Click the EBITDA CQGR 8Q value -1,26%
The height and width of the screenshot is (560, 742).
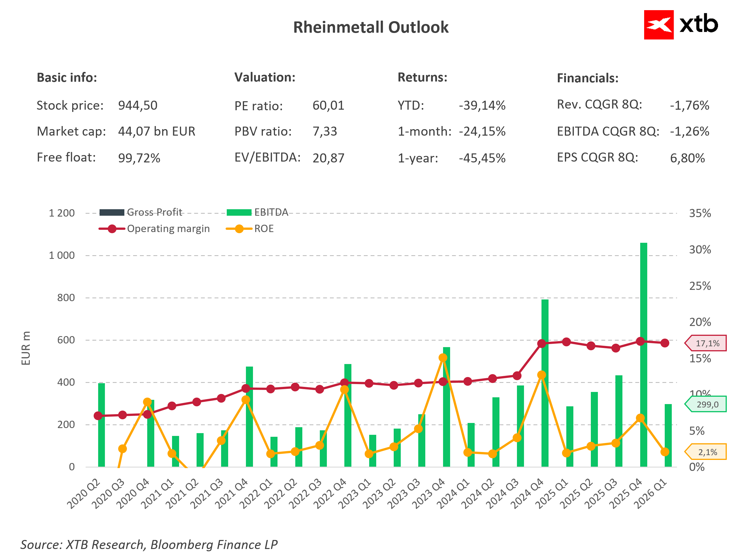pos(689,131)
